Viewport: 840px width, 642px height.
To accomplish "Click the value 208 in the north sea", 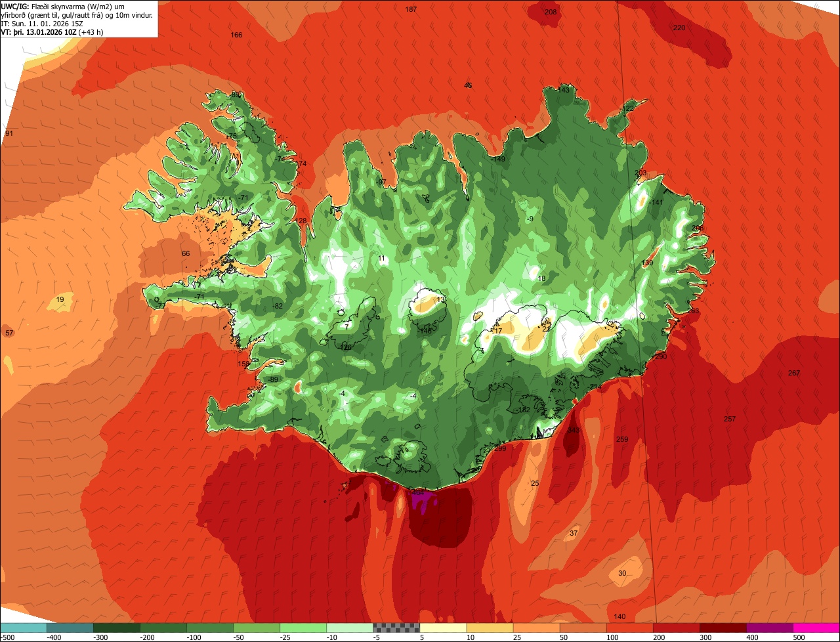I will click(x=551, y=12).
